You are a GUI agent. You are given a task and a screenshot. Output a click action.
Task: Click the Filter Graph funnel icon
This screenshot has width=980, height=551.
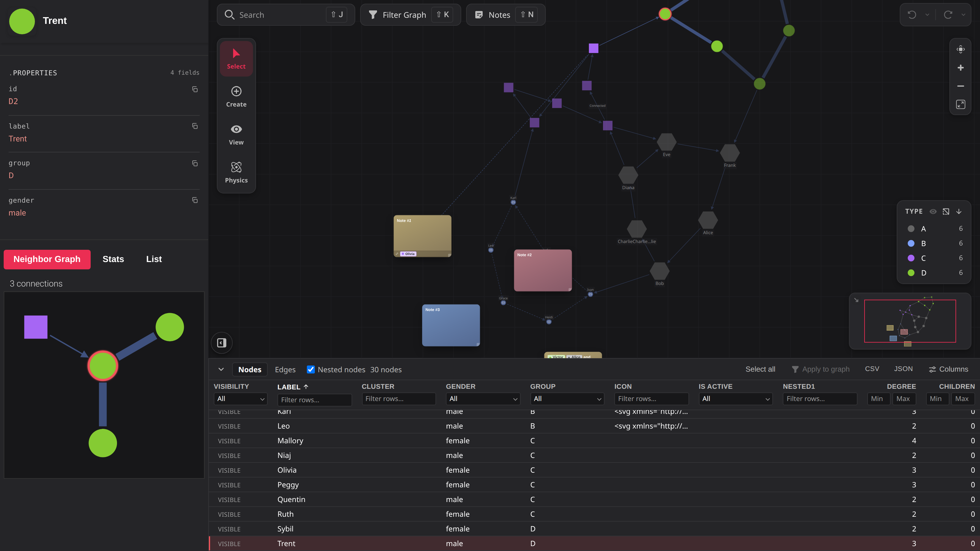click(x=373, y=15)
